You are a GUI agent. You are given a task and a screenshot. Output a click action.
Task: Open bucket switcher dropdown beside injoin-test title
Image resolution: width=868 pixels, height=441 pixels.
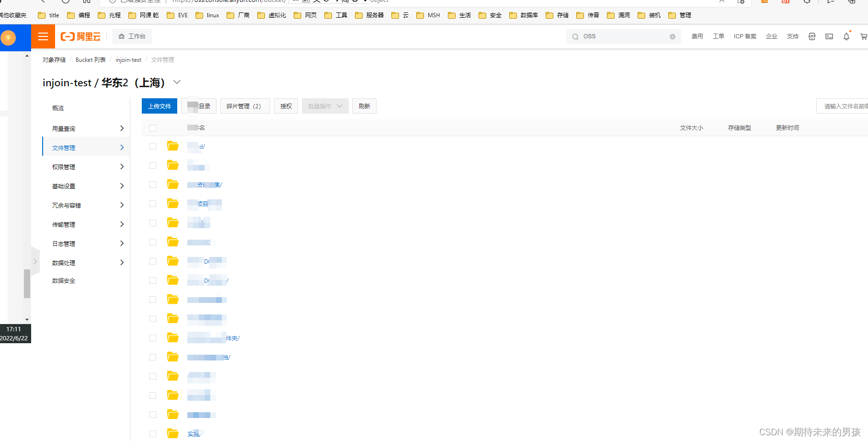click(177, 82)
